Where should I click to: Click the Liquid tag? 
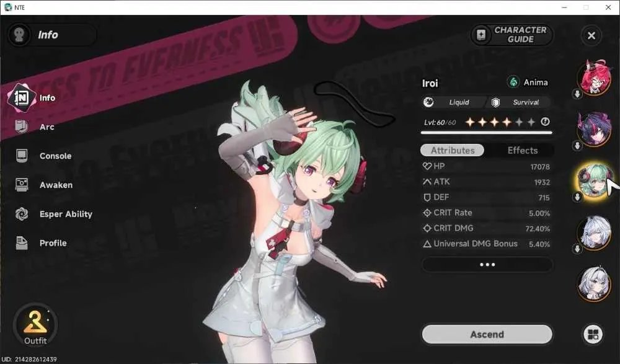pyautogui.click(x=453, y=102)
